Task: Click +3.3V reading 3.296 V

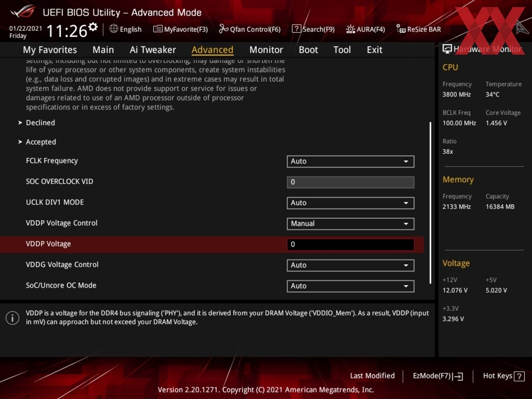Action: [453, 319]
